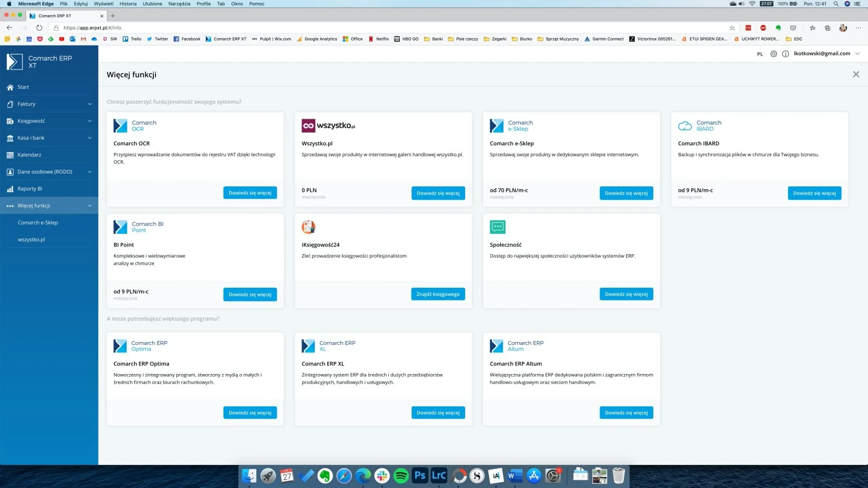Open the Zegarki bookmarks folder
The height and width of the screenshot is (488, 868).
(x=495, y=39)
